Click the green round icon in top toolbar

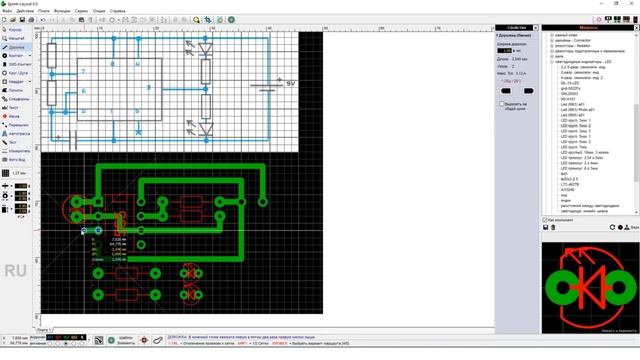(231, 20)
